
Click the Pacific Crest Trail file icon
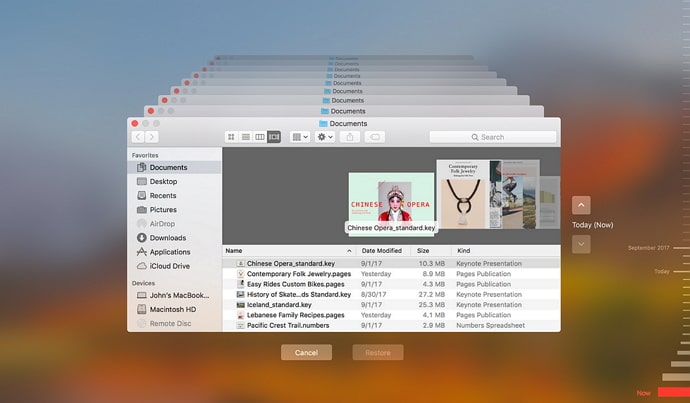point(240,325)
